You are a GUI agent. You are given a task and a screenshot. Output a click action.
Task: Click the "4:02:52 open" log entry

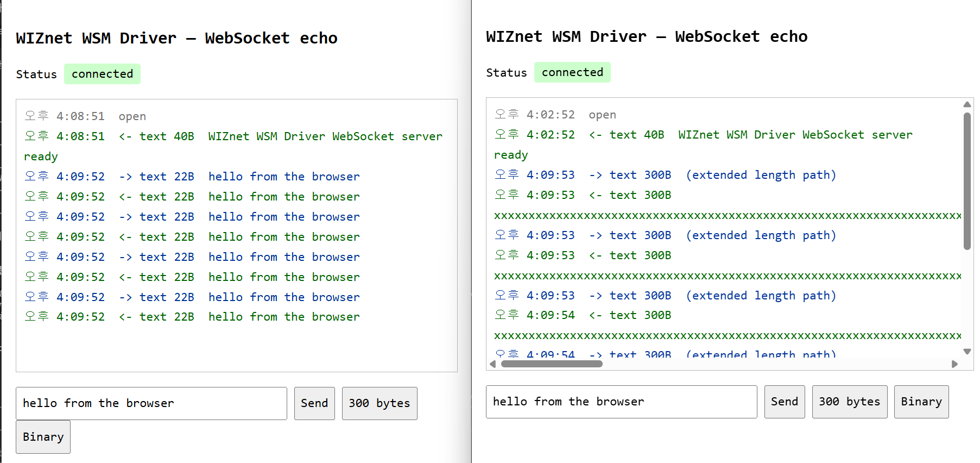click(555, 115)
